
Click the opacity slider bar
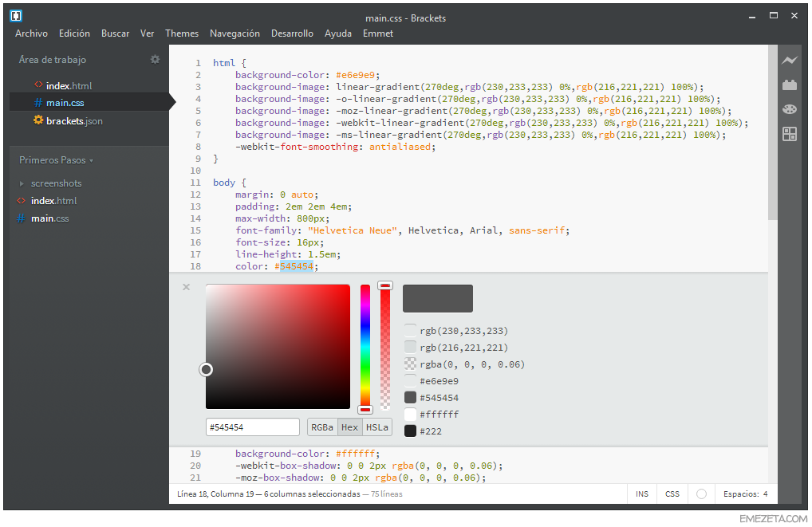pos(384,347)
